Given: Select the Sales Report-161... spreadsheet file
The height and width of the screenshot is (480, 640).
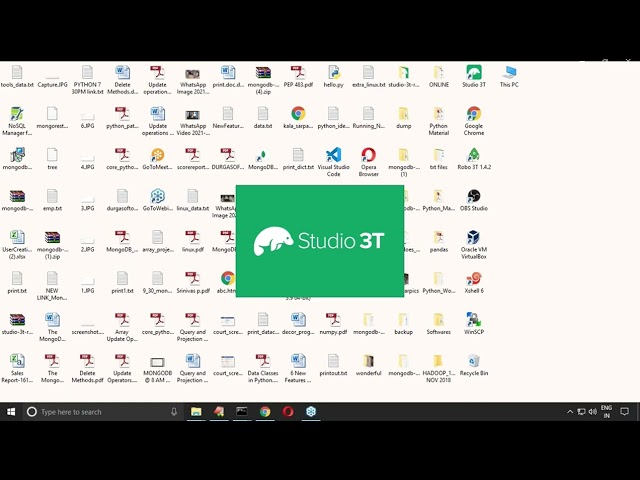Looking at the screenshot, I should click(x=17, y=368).
